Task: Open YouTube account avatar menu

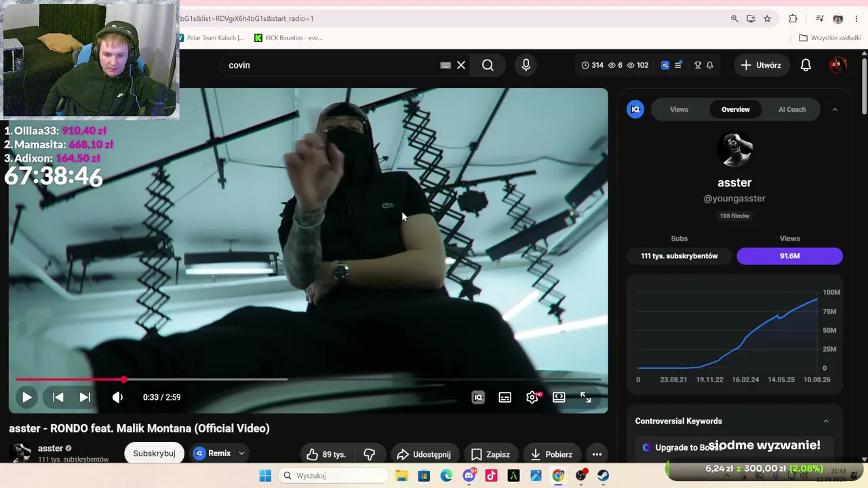Action: 838,65
